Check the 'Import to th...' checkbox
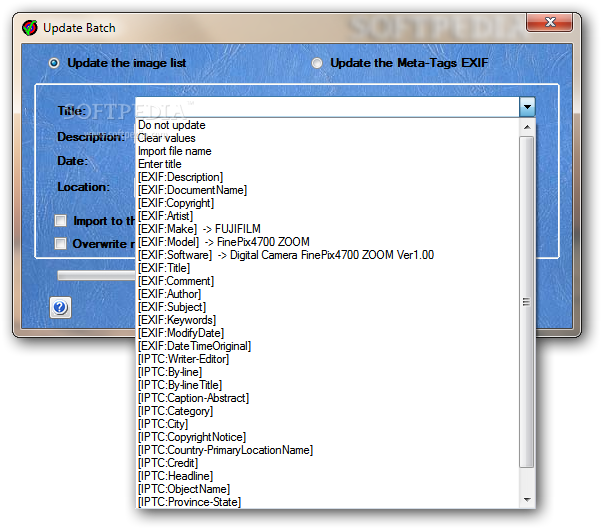602x529 pixels. [61, 221]
